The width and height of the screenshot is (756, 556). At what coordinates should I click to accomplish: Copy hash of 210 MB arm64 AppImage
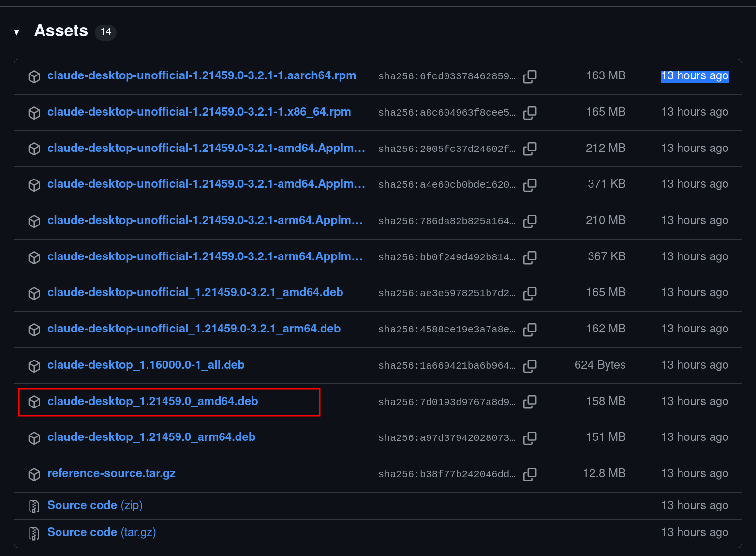(x=530, y=221)
